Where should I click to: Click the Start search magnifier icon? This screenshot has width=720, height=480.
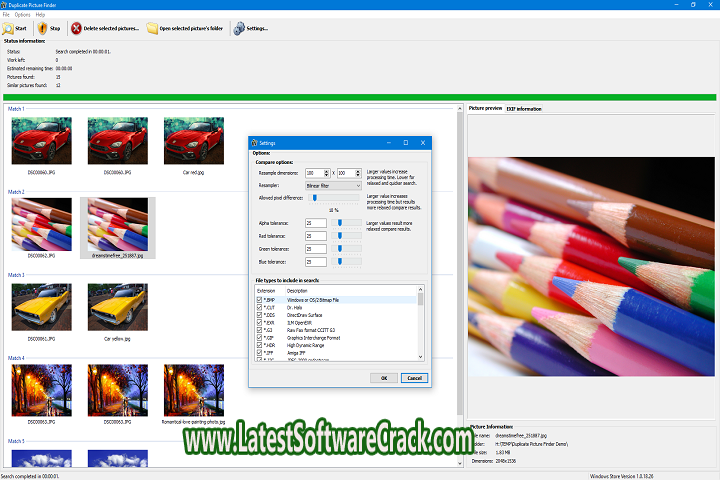click(8, 28)
